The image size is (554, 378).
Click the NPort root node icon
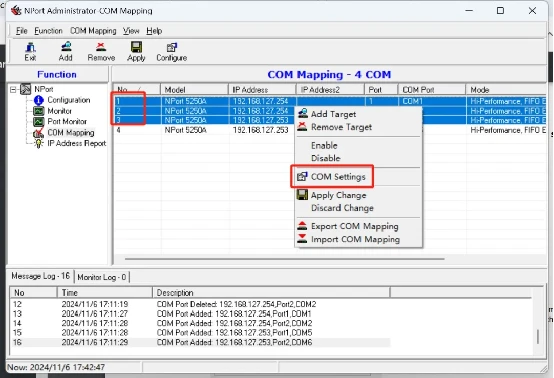[x=25, y=89]
